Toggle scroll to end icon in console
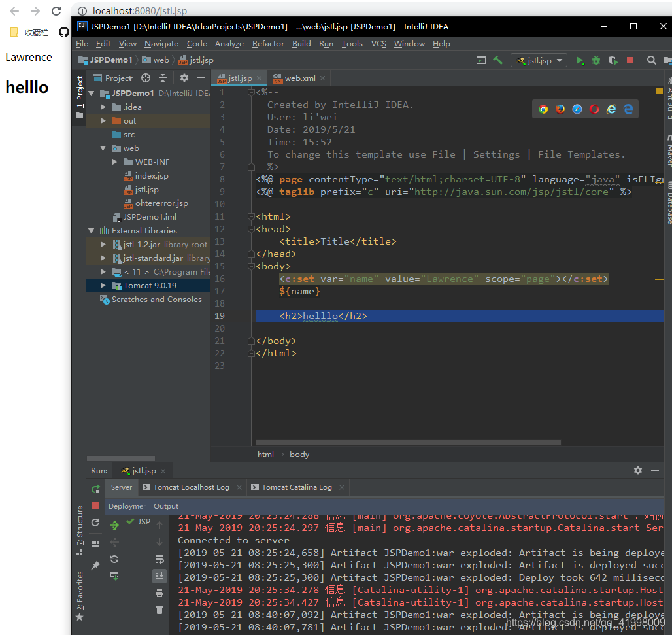Screen dimensions: 672x635 [x=160, y=576]
